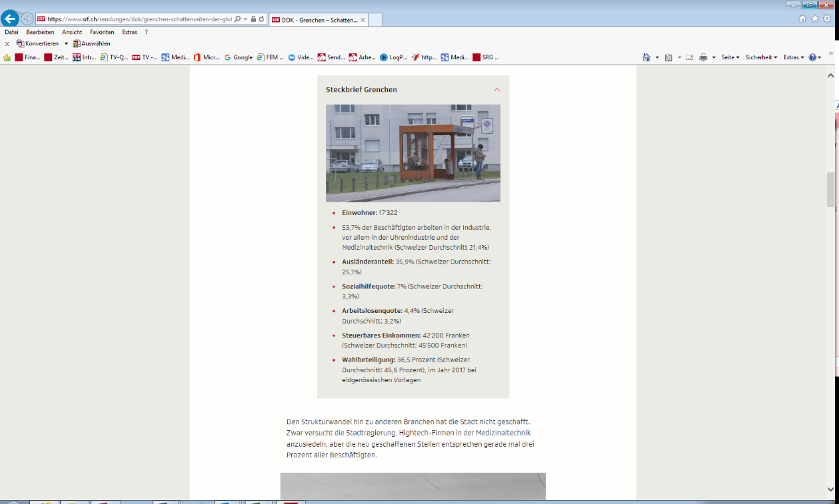Viewport: 839px width, 504px height.
Task: Expand the Seite dropdown menu
Action: (730, 57)
